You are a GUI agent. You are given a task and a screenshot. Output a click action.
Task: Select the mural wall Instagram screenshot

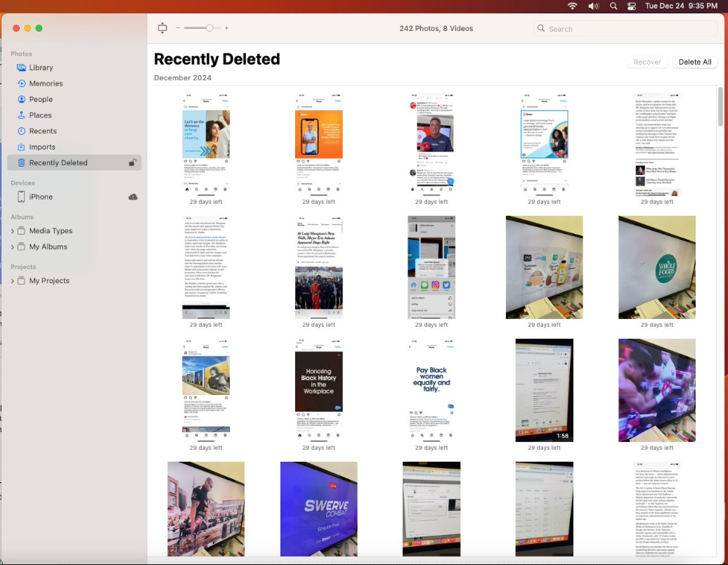coord(206,391)
